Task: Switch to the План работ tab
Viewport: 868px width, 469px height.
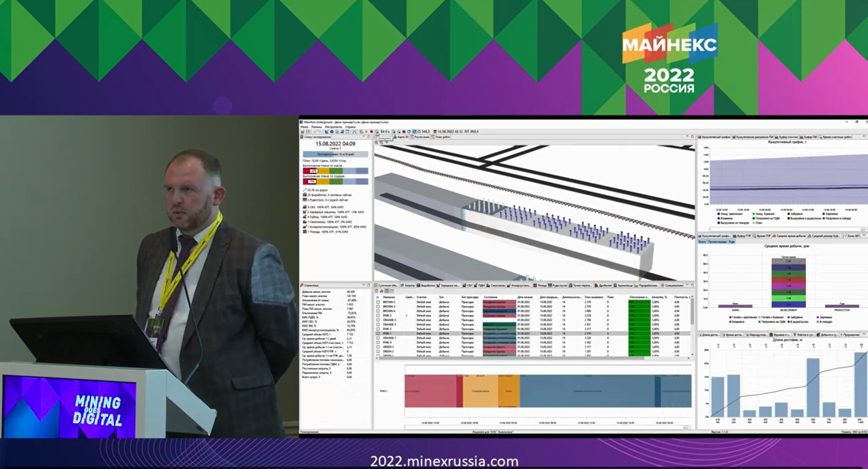Action: coord(441,137)
